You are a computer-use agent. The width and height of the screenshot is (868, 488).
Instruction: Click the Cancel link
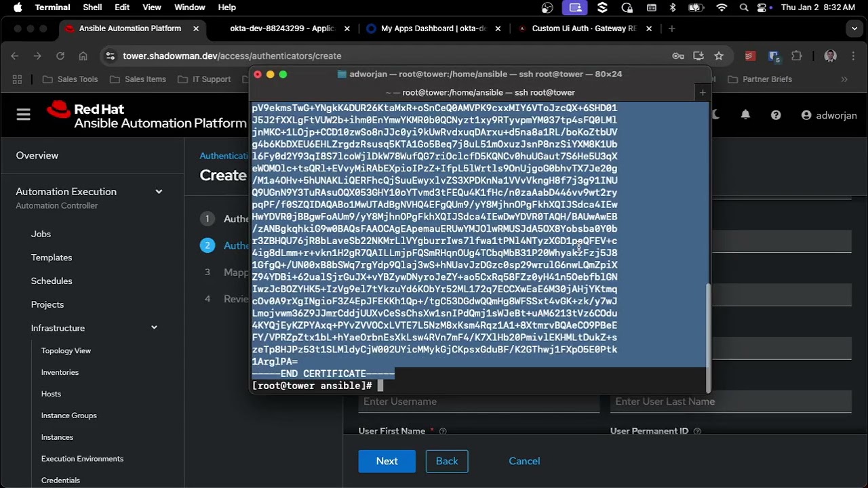[x=524, y=461]
